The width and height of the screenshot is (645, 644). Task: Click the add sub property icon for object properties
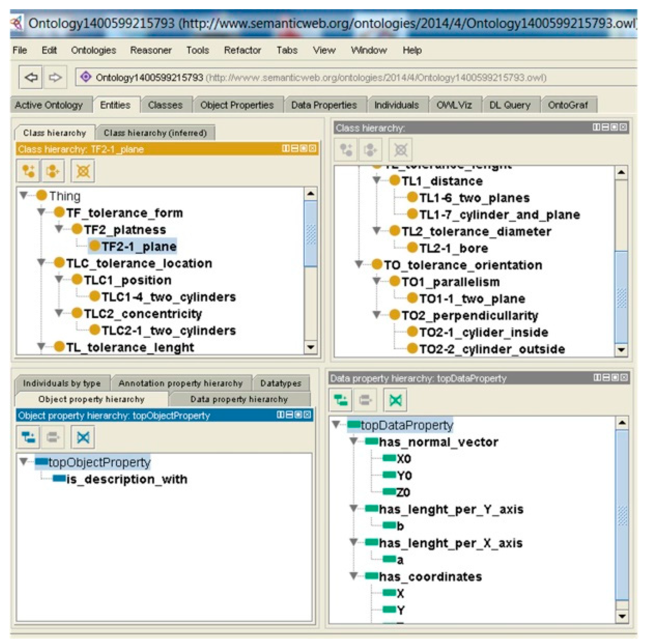pyautogui.click(x=28, y=437)
